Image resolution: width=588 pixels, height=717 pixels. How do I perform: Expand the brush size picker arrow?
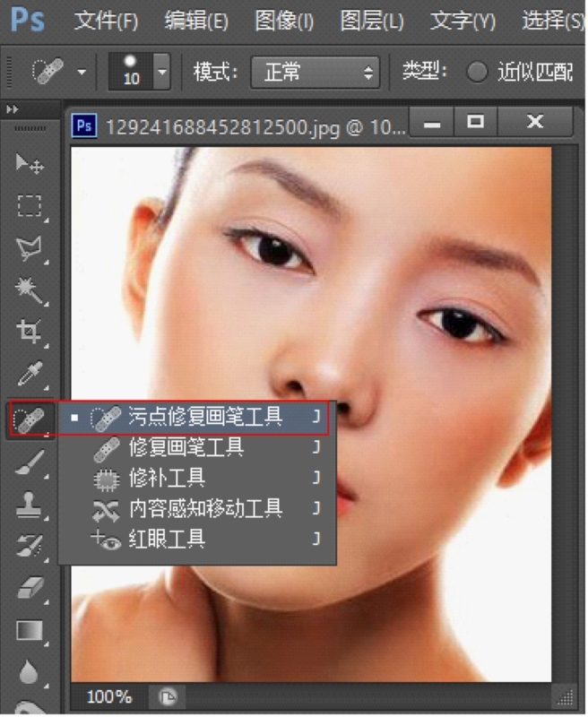[161, 72]
